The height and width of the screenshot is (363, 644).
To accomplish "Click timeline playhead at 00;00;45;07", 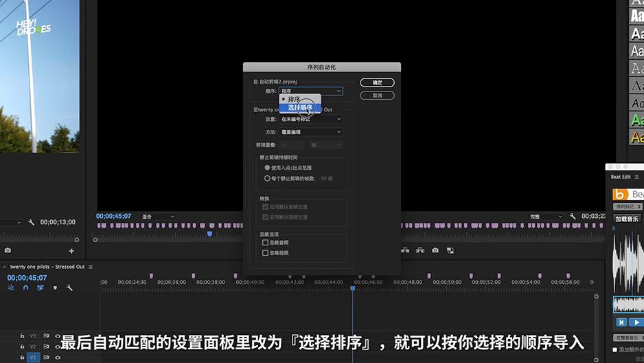I will [x=352, y=289].
